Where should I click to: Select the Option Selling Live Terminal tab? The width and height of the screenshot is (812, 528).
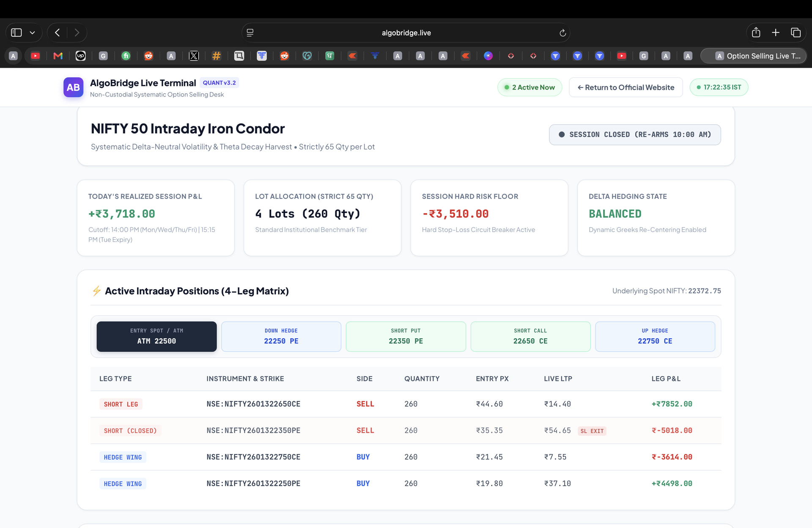(754, 56)
